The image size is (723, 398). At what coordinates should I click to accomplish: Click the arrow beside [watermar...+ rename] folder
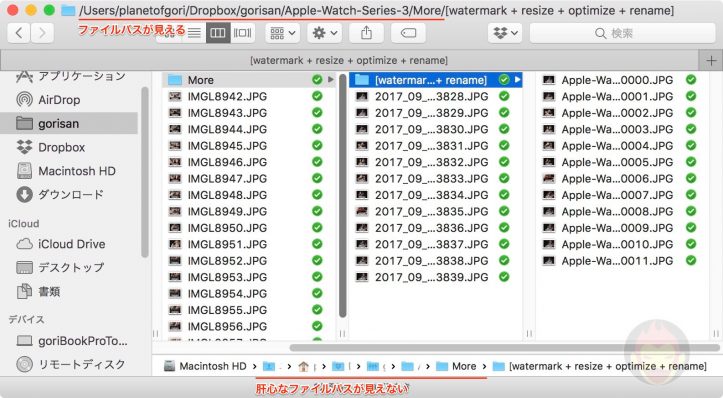pyautogui.click(x=517, y=80)
